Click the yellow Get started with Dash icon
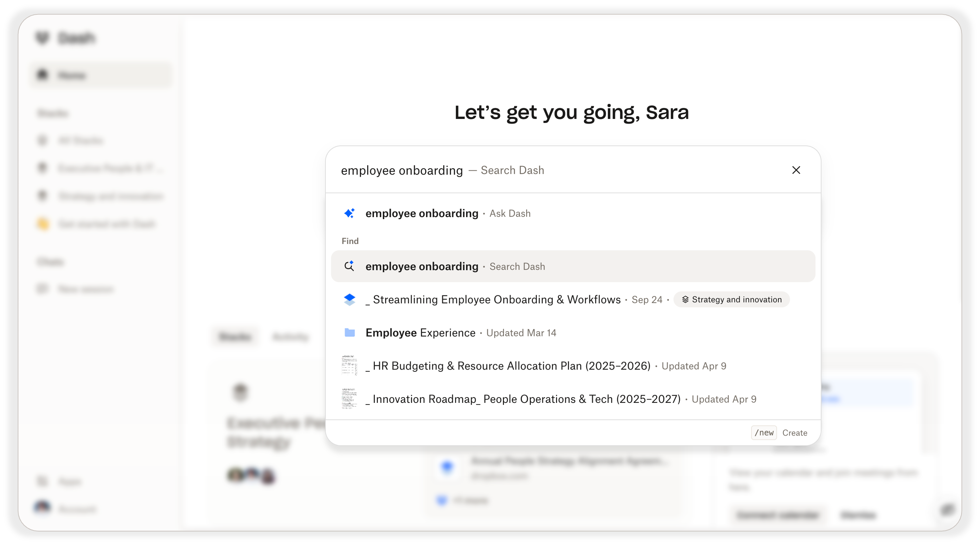Viewport: 980px width, 545px height. coord(43,224)
